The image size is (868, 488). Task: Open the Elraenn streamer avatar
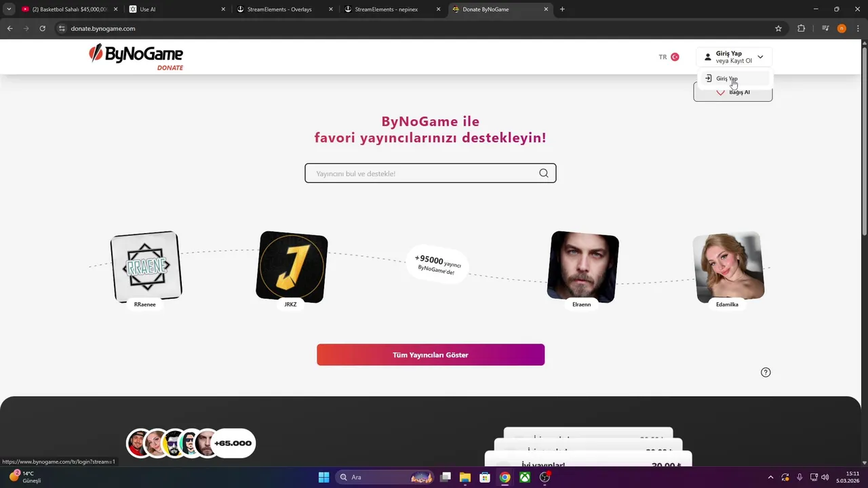click(583, 266)
